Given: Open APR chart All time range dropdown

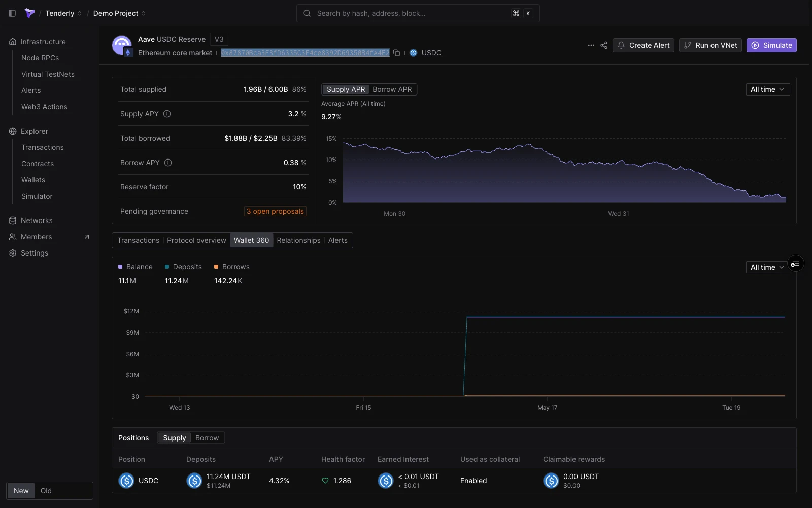Looking at the screenshot, I should point(767,89).
